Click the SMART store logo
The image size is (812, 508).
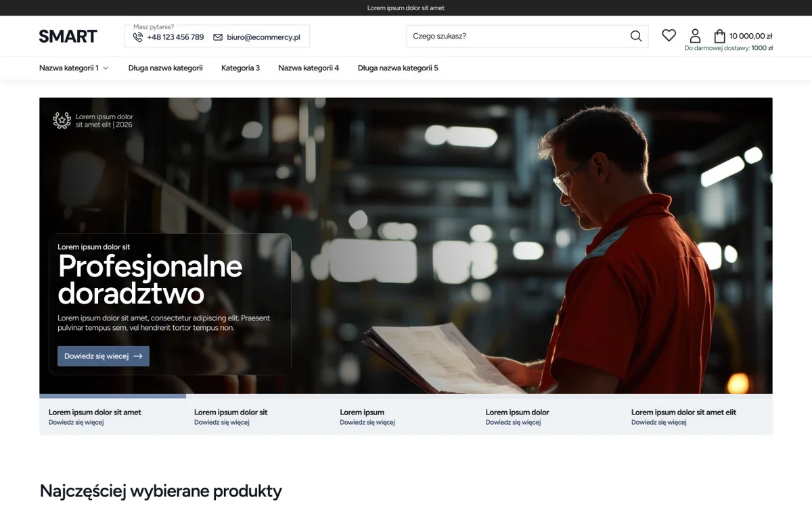tap(68, 36)
